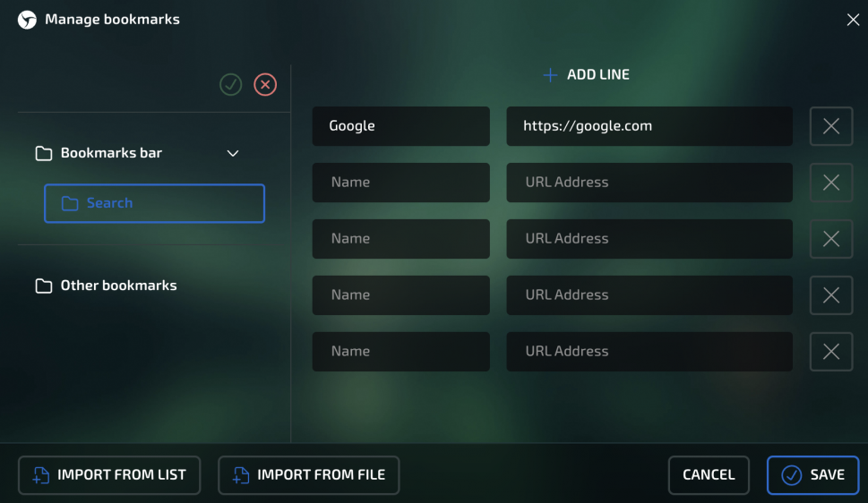Viewport: 868px width, 503px height.
Task: Remove the Google bookmark line
Action: coord(831,126)
